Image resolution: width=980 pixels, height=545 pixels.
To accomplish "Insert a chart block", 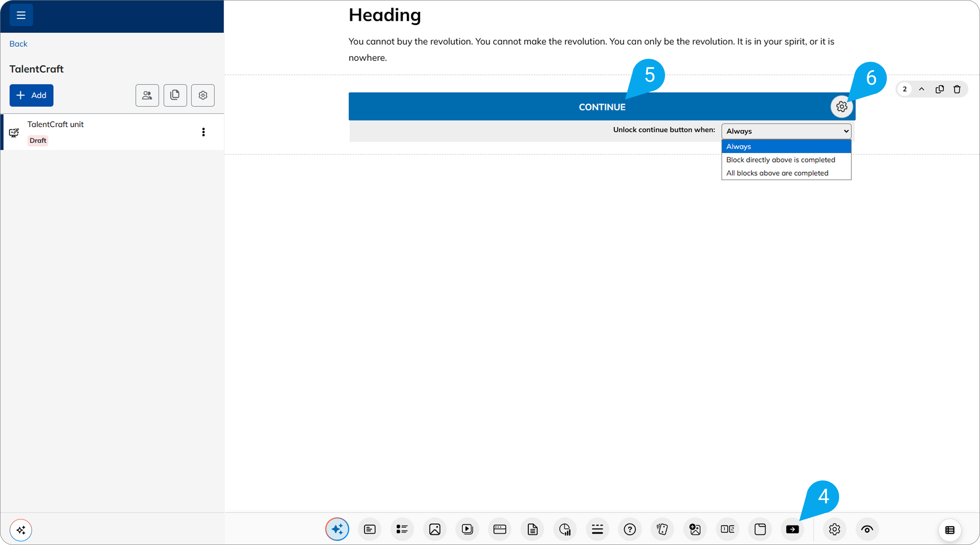I will [565, 529].
